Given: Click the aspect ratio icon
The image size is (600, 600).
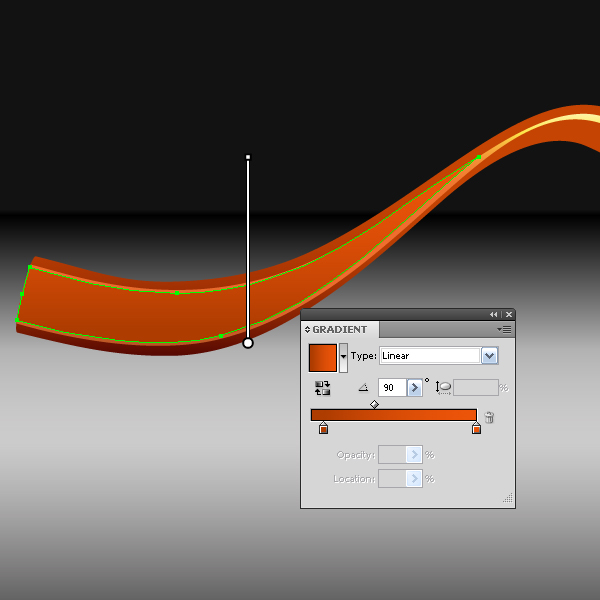Looking at the screenshot, I should point(443,388).
